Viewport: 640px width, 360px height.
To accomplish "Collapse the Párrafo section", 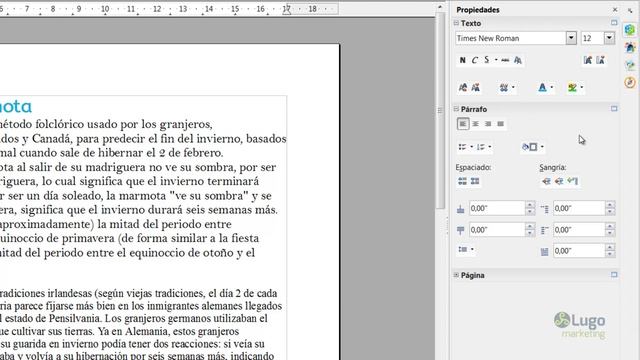I will click(456, 109).
